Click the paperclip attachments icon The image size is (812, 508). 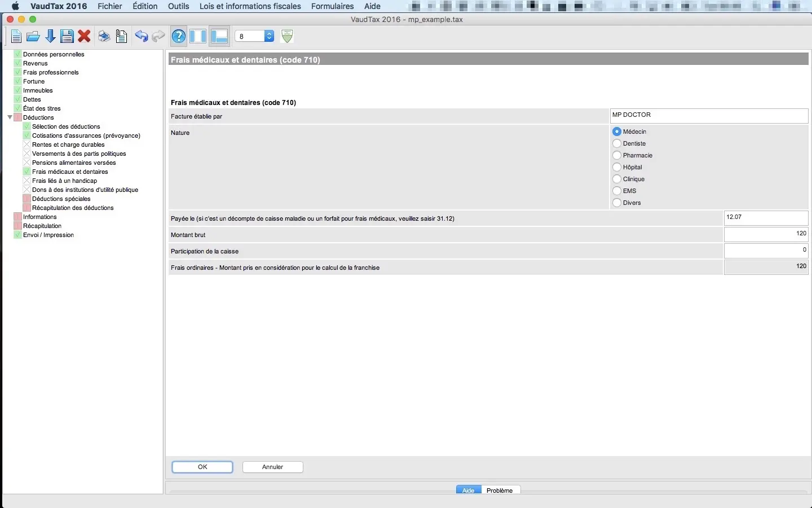(121, 37)
